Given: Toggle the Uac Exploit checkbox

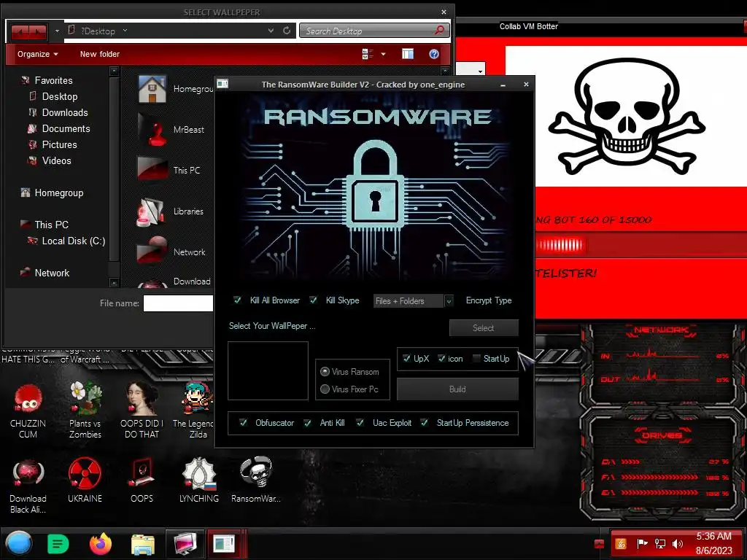Looking at the screenshot, I should [360, 423].
